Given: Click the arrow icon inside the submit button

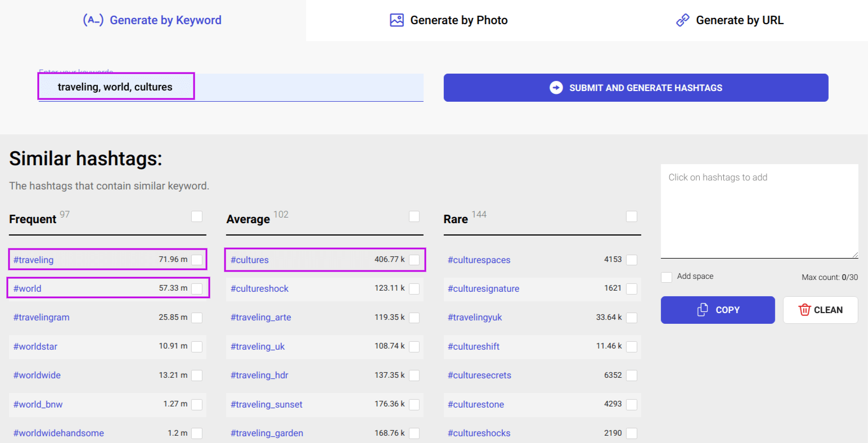Looking at the screenshot, I should tap(555, 88).
